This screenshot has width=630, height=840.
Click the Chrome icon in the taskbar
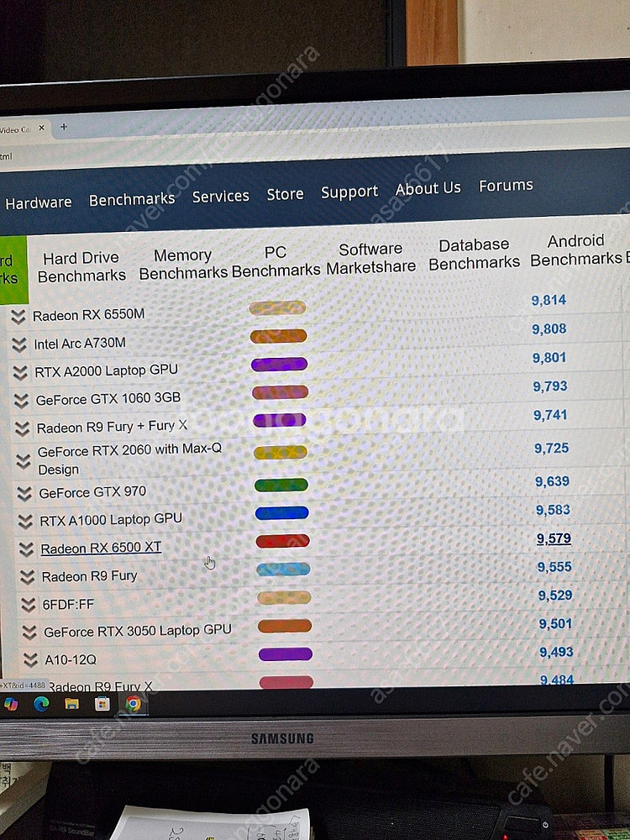click(x=133, y=704)
